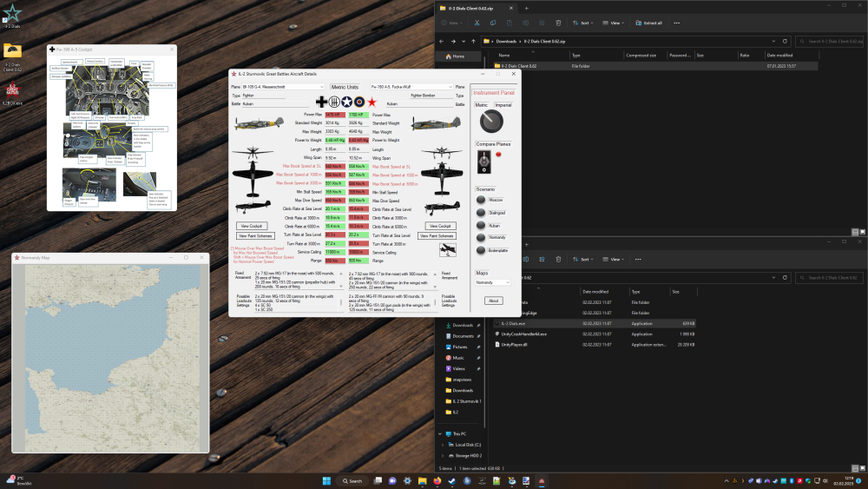Choose the Soviet red star icon

pyautogui.click(x=372, y=102)
